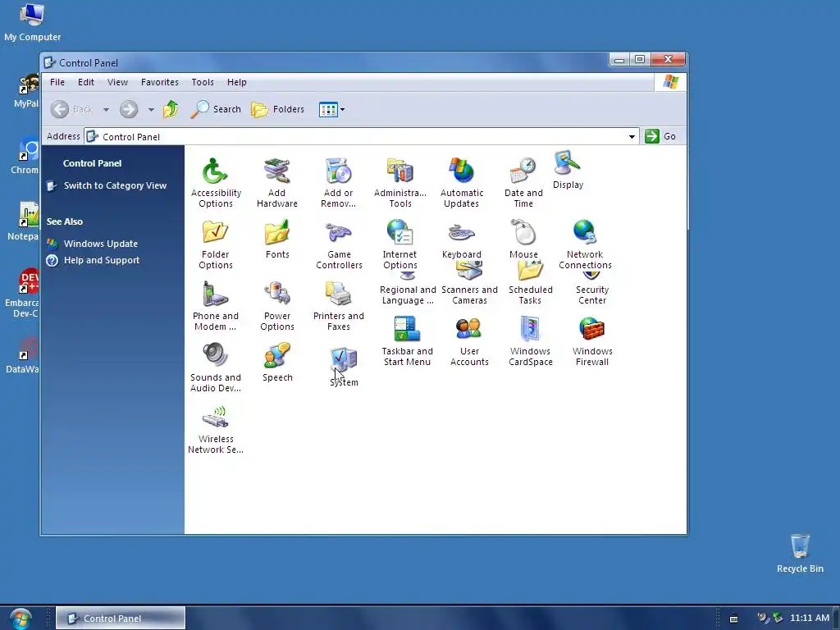This screenshot has width=840, height=630.
Task: Open the Views dropdown in toolbar
Action: click(x=331, y=109)
